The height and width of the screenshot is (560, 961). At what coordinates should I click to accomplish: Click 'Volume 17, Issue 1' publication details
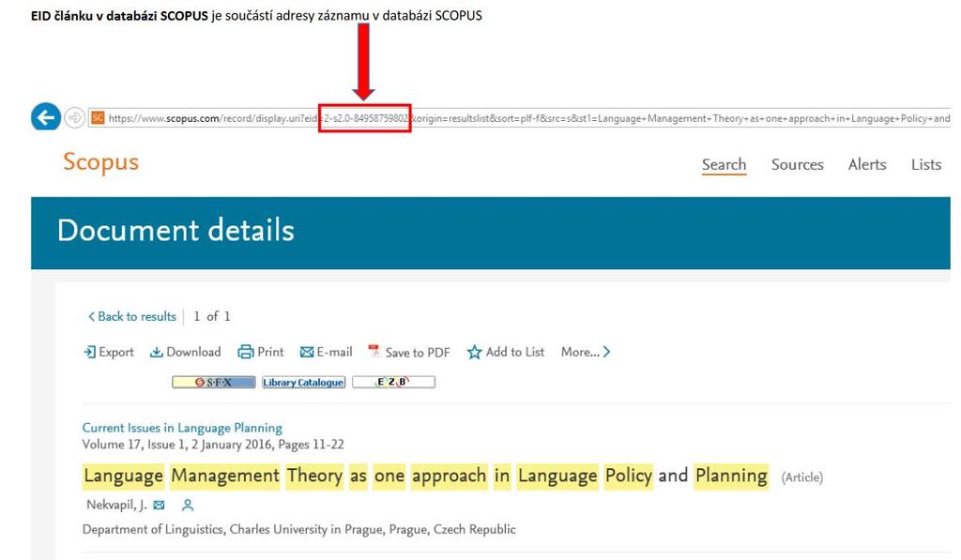(x=213, y=445)
